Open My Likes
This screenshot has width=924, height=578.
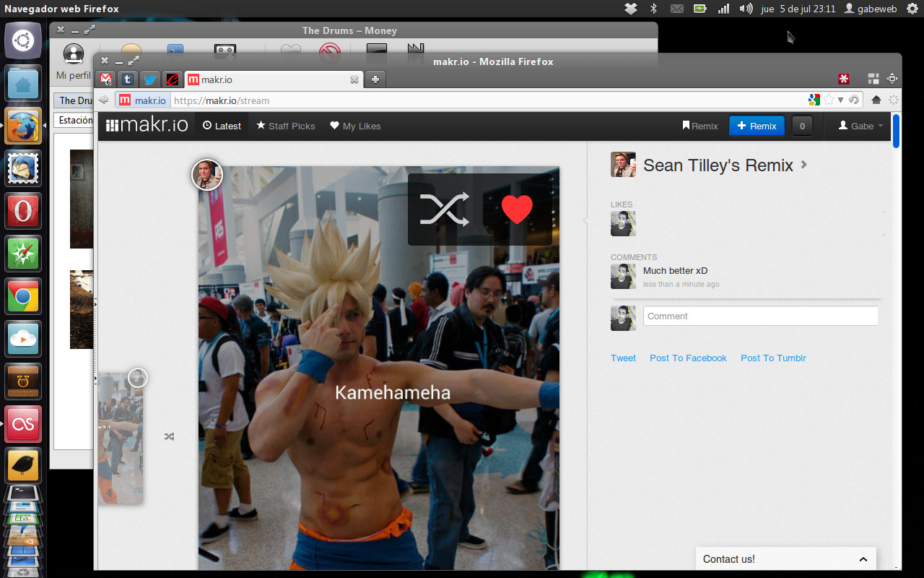(355, 126)
